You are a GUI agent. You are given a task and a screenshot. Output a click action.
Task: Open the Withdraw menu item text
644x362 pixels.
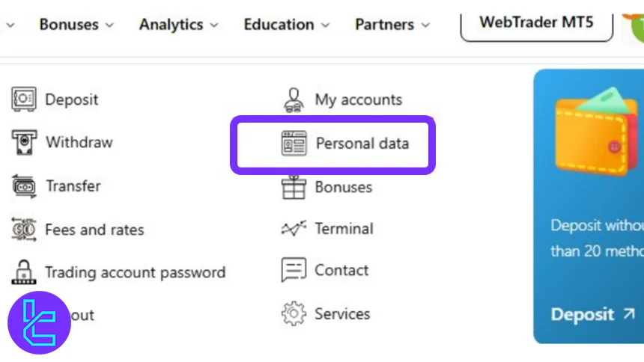tap(79, 142)
